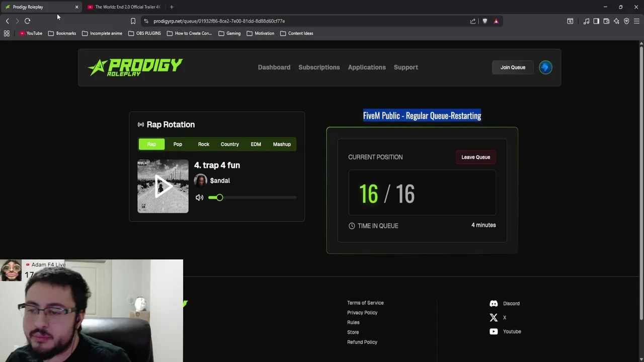Toggle the browser sidebar panel icon
Viewport: 644px width, 362px height.
tap(596, 21)
